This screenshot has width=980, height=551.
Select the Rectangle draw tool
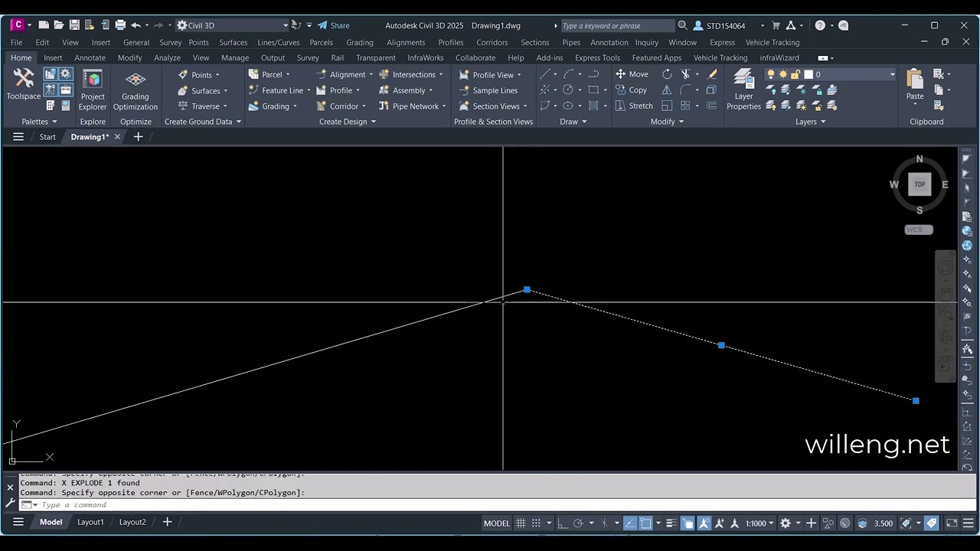593,90
